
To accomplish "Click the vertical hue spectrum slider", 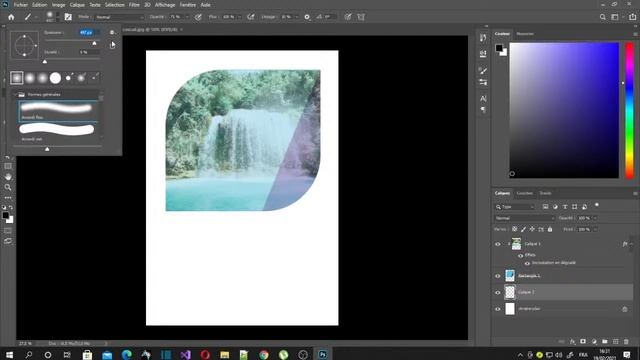I will coord(630,110).
